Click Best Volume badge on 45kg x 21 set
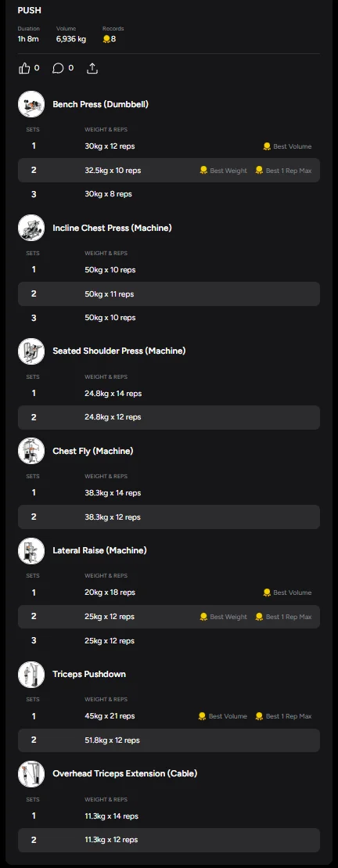This screenshot has height=868, width=338. 222,716
